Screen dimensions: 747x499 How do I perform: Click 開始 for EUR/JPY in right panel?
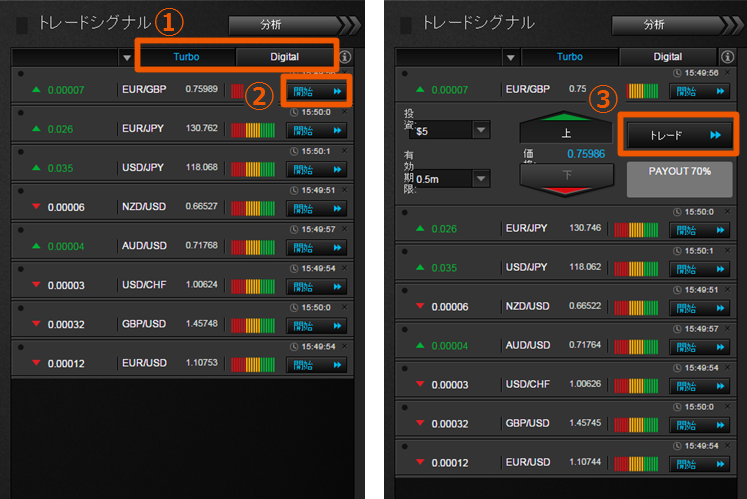click(699, 230)
